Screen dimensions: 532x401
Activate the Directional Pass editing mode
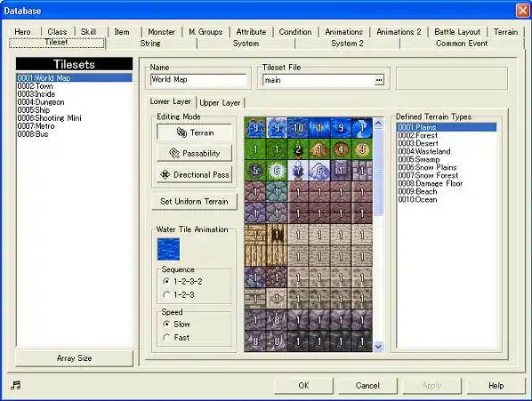(x=195, y=174)
